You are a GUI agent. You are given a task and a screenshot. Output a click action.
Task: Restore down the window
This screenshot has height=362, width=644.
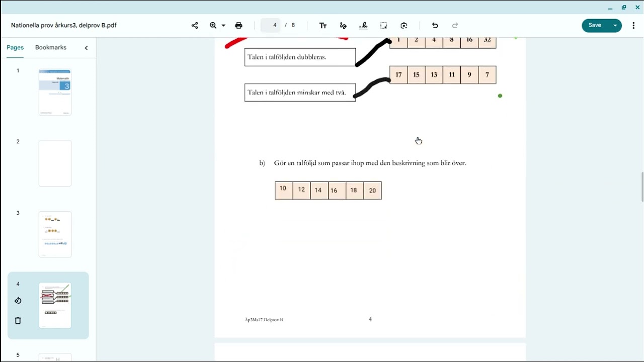624,8
